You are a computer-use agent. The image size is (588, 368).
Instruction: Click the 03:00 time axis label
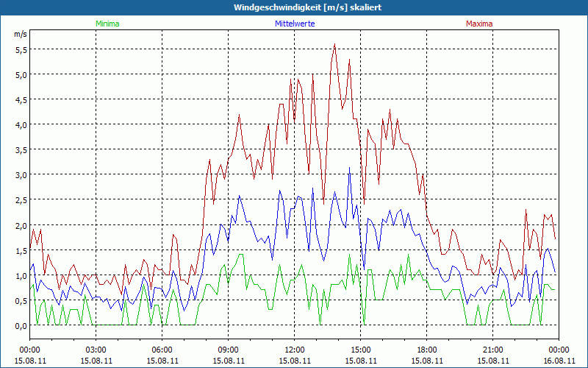point(96,350)
